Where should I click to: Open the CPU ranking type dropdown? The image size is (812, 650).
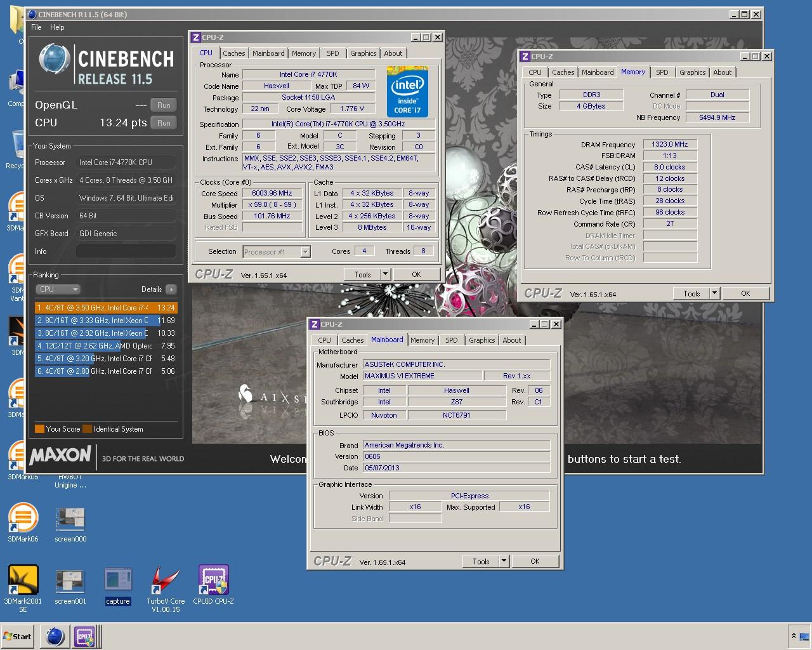tap(58, 289)
